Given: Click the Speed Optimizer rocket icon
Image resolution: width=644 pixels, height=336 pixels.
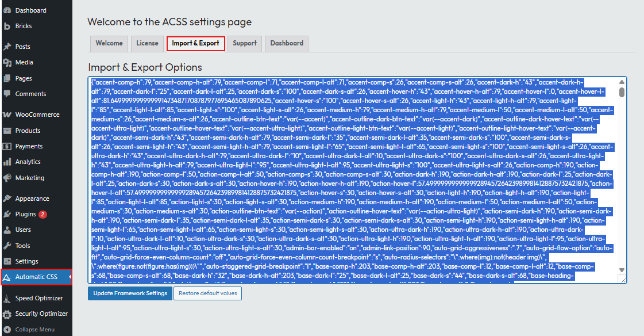Looking at the screenshot, I should 7,298.
